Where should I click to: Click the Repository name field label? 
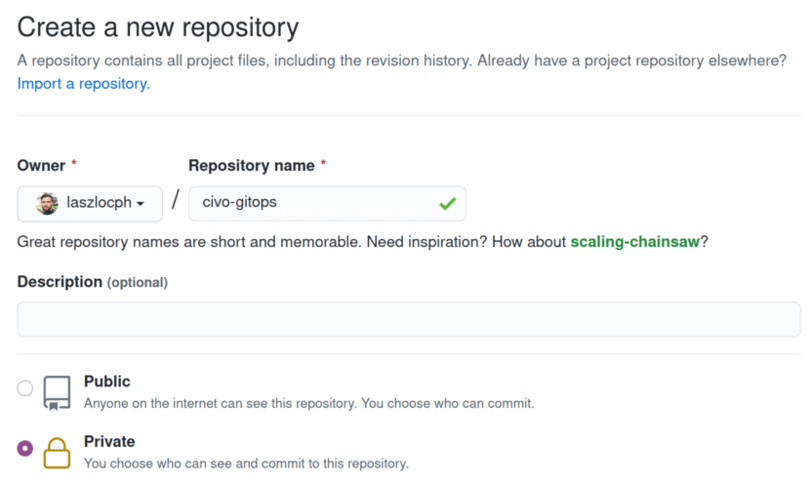(252, 166)
